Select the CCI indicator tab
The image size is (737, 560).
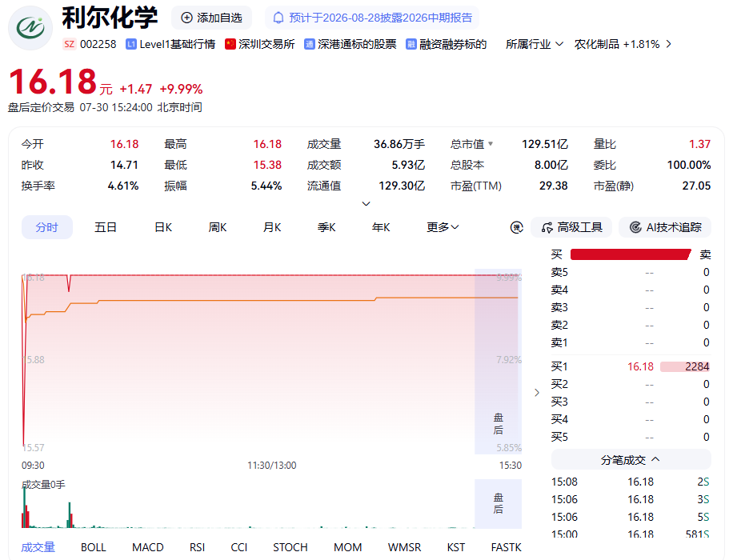pyautogui.click(x=239, y=547)
